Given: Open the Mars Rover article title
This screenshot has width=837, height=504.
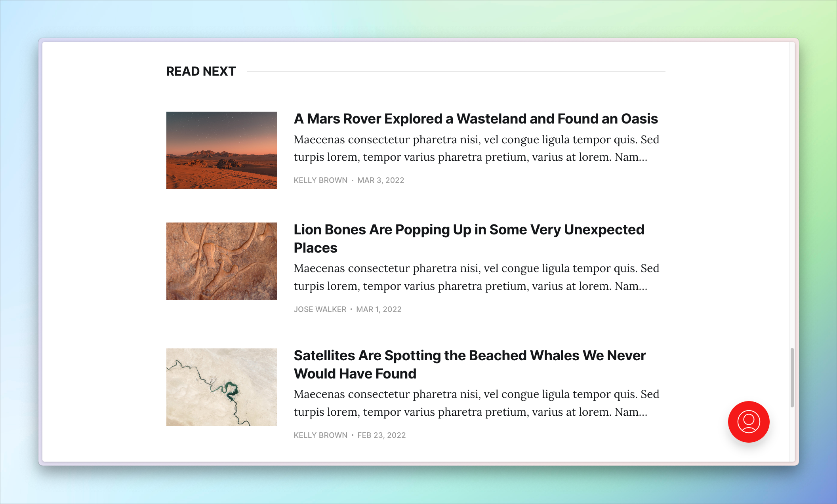Looking at the screenshot, I should pos(476,119).
